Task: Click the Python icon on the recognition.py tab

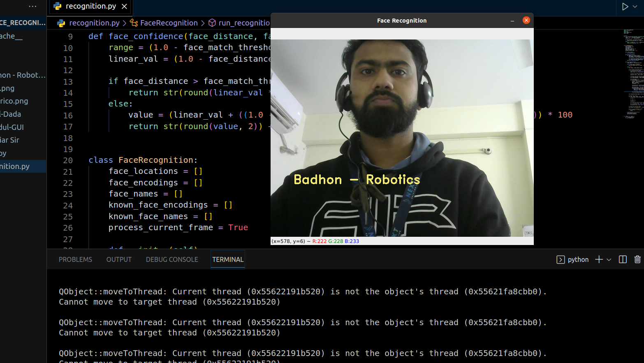Action: 56,7
